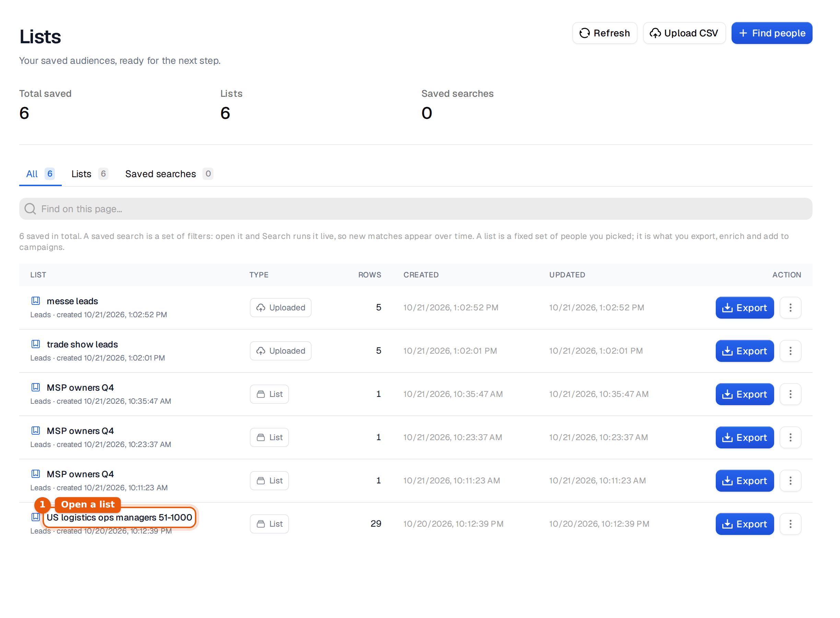Upload a CSV file
Viewport: 840px width, 618px height.
[x=684, y=33]
